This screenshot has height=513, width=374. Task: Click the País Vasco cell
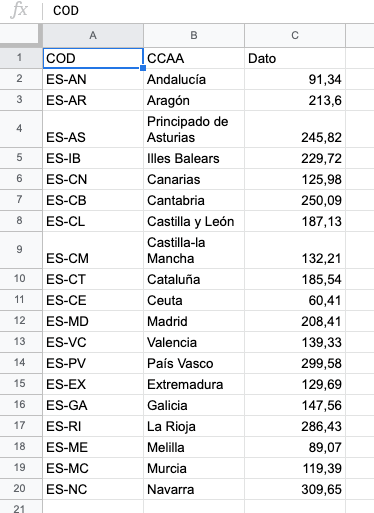[194, 363]
